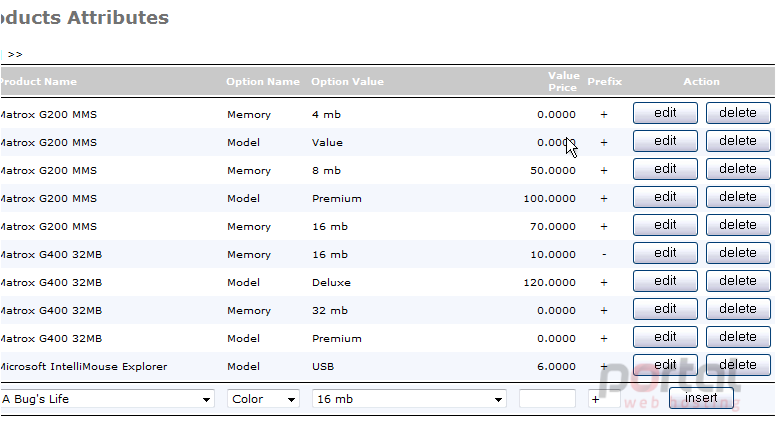Edit the Deluxe model row
This screenshot has height=422, width=776.
665,281
